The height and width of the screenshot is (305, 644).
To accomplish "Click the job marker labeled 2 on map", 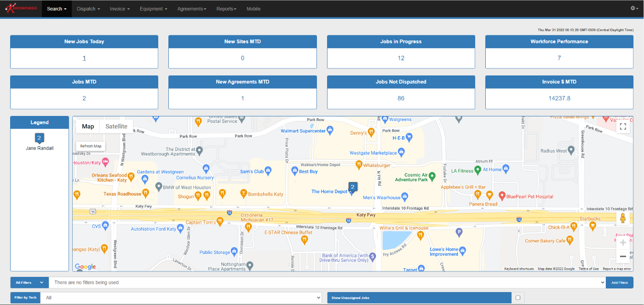I will coord(353,188).
